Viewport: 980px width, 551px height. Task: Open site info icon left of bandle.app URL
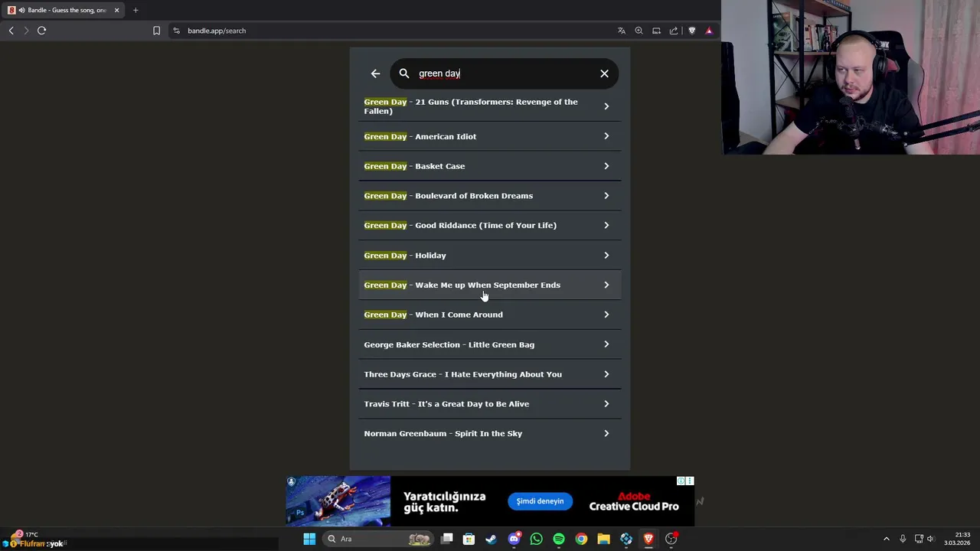176,31
